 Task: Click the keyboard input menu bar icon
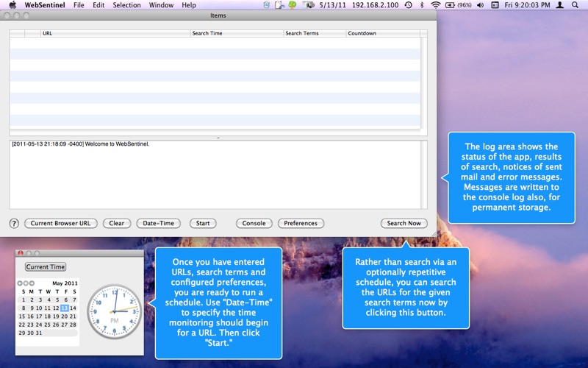click(495, 5)
